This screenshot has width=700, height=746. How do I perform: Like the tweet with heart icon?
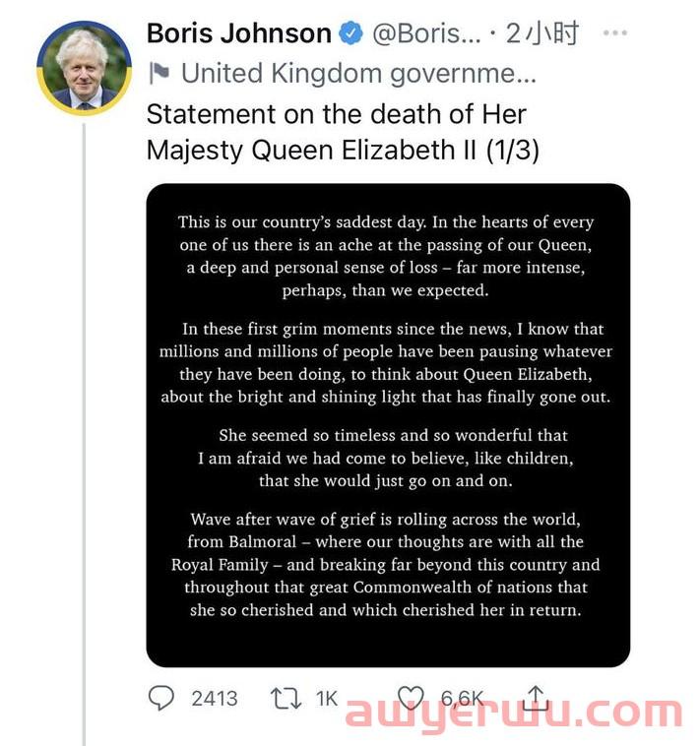pos(411,698)
